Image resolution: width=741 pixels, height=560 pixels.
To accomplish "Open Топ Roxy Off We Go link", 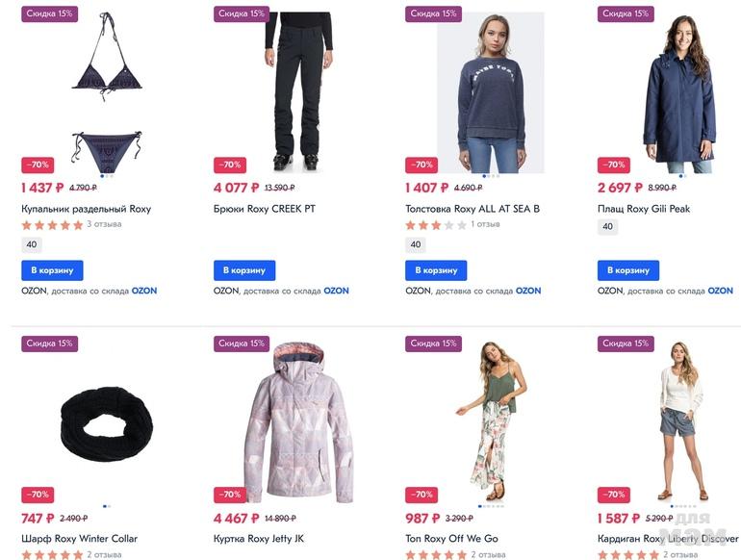I will coord(451,538).
